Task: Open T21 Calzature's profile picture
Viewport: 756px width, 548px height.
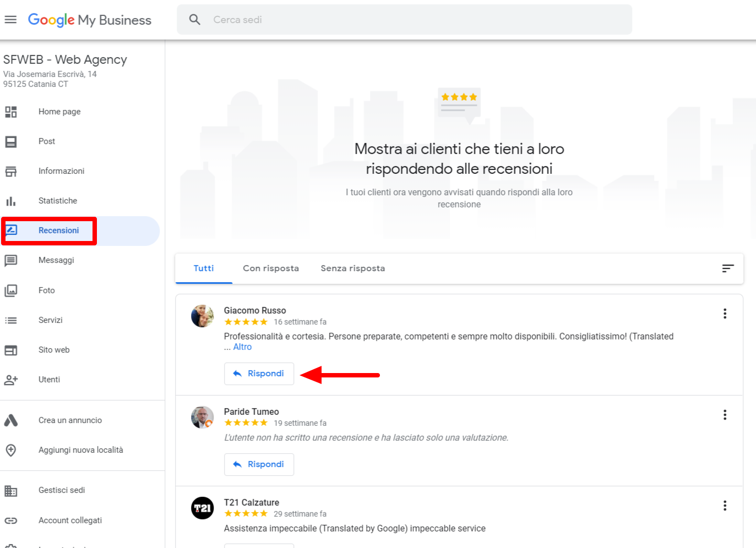Action: tap(202, 508)
